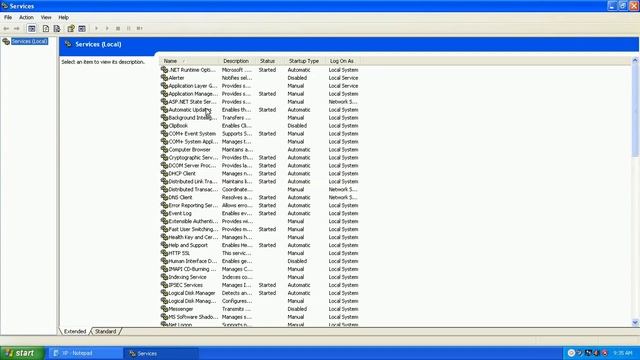Screen dimensions: 640x360
Task: Click the Start Service play icon
Action: (x=96, y=29)
